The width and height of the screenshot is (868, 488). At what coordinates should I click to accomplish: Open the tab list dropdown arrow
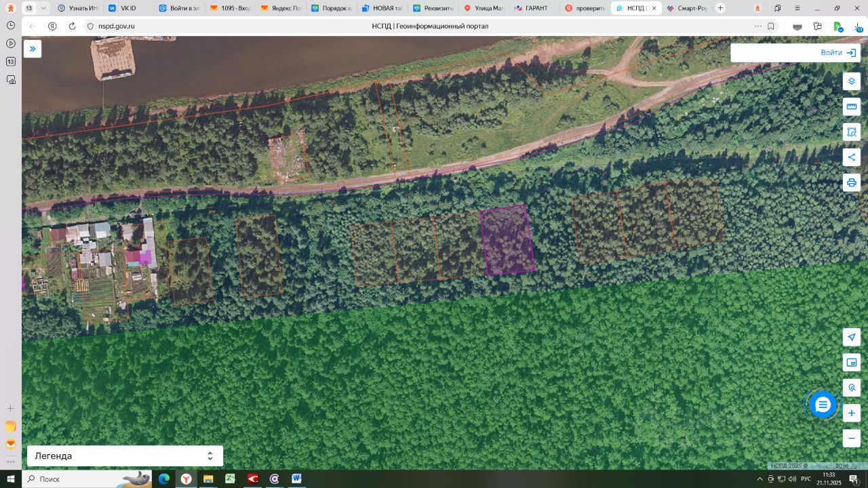43,8
